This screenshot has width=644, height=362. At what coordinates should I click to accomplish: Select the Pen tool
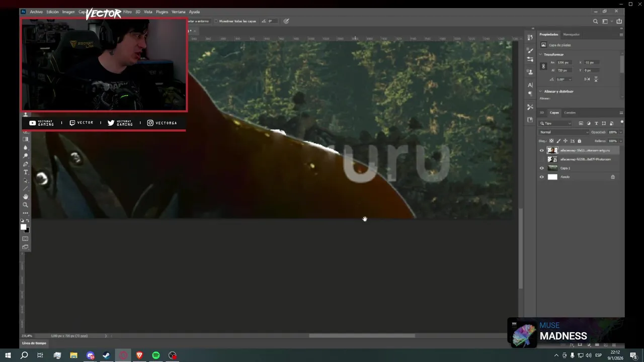[x=26, y=164]
